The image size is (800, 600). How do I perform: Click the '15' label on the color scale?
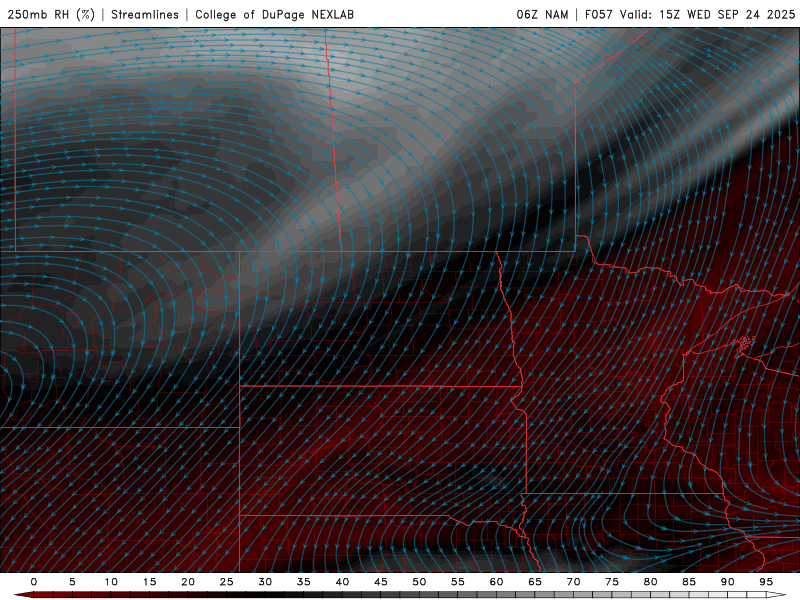(x=149, y=582)
